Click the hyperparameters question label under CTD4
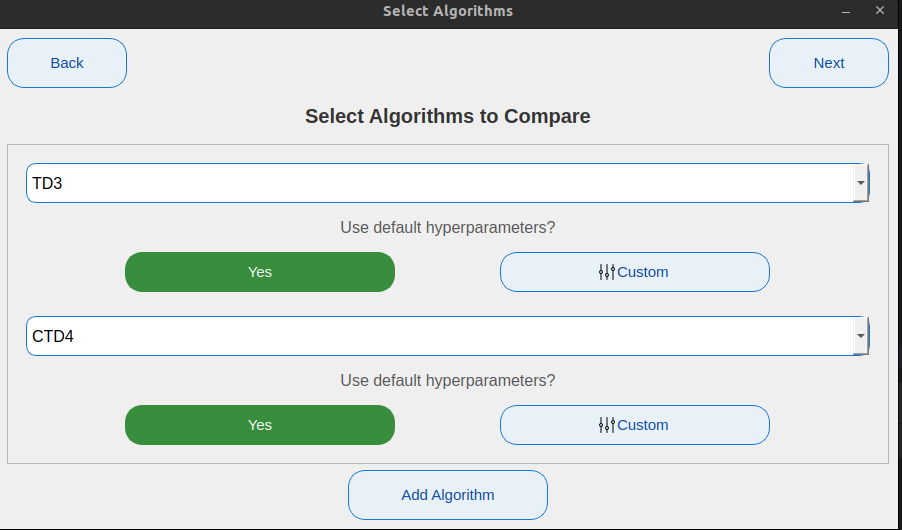Viewport: 902px width, 530px height. click(448, 380)
